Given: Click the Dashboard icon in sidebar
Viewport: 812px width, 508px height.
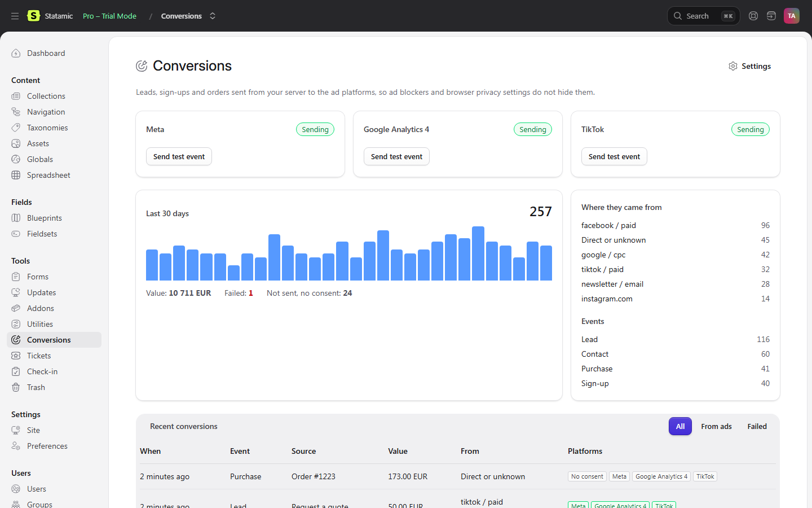Looking at the screenshot, I should tap(16, 53).
